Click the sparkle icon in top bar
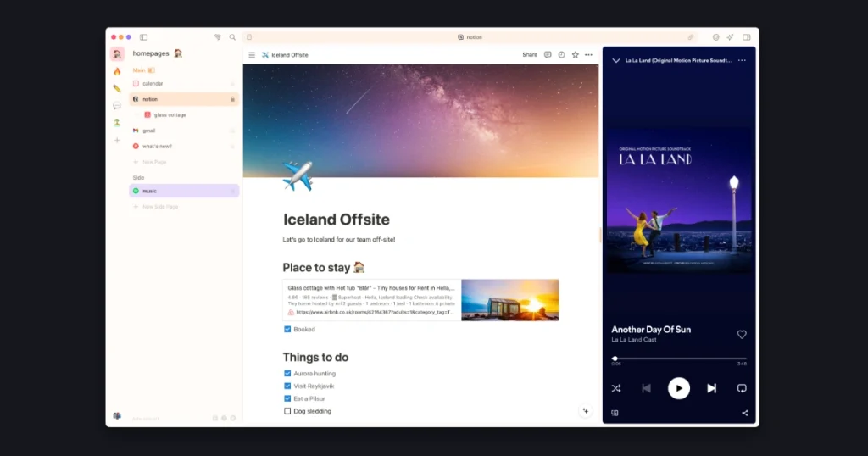The image size is (868, 456). point(730,37)
